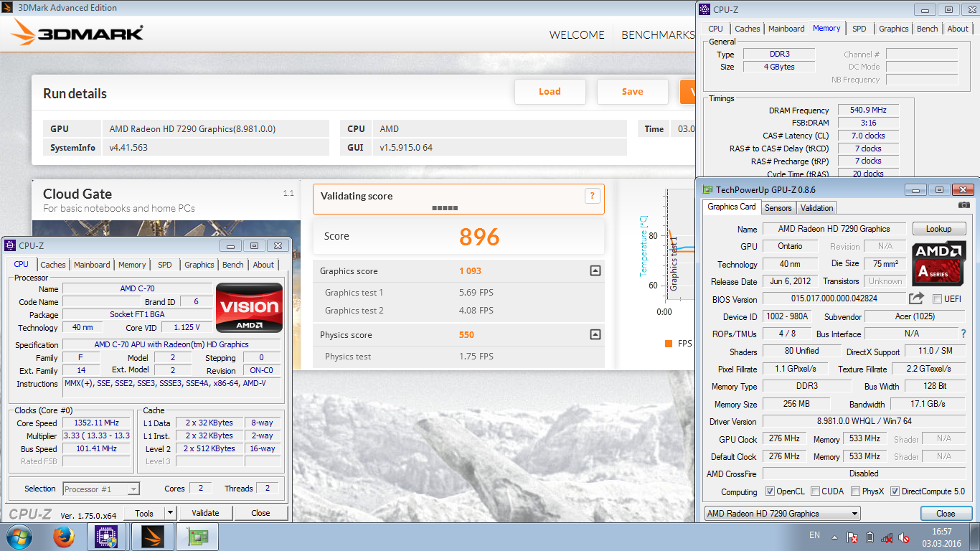The image size is (980, 551).
Task: Click the AMD A-Series logo in GPU-Z
Action: coord(939,263)
